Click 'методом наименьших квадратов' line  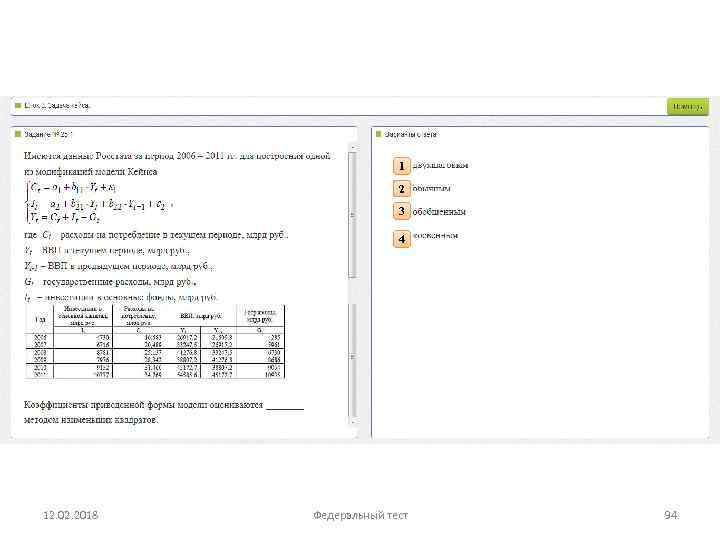[91, 420]
